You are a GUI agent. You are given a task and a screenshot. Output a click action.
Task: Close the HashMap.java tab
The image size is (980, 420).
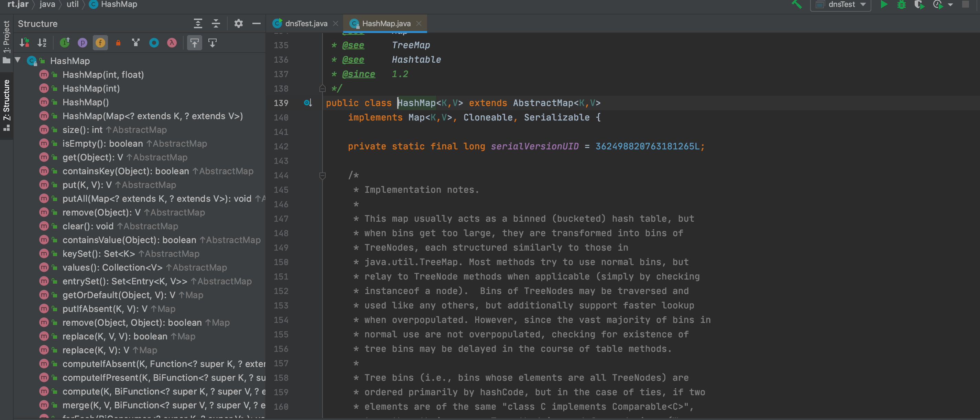(x=419, y=24)
